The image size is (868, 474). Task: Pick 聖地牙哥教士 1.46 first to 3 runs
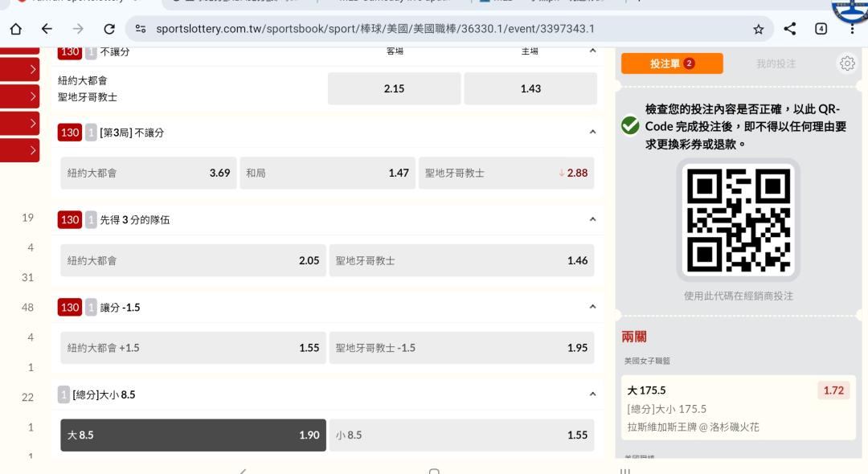(461, 260)
